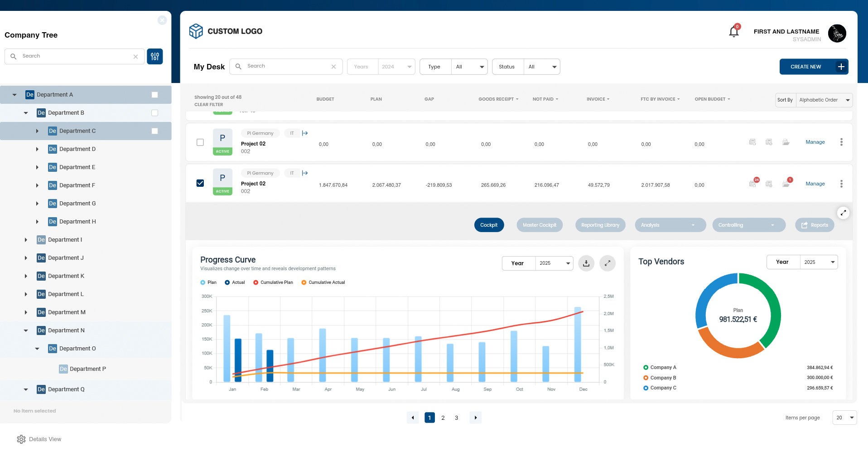Uncheck the selected Project 02 row checkbox

click(200, 183)
